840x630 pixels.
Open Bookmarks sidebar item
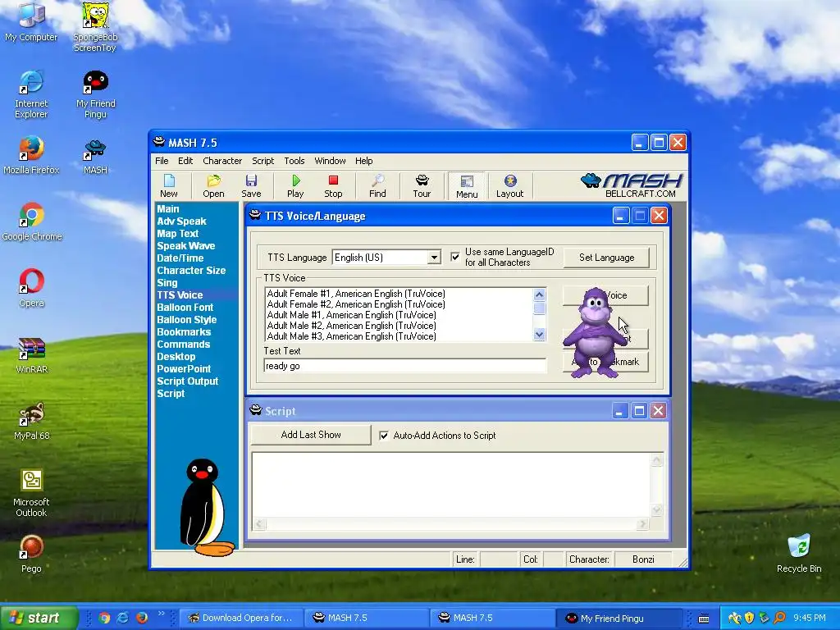pyautogui.click(x=184, y=332)
